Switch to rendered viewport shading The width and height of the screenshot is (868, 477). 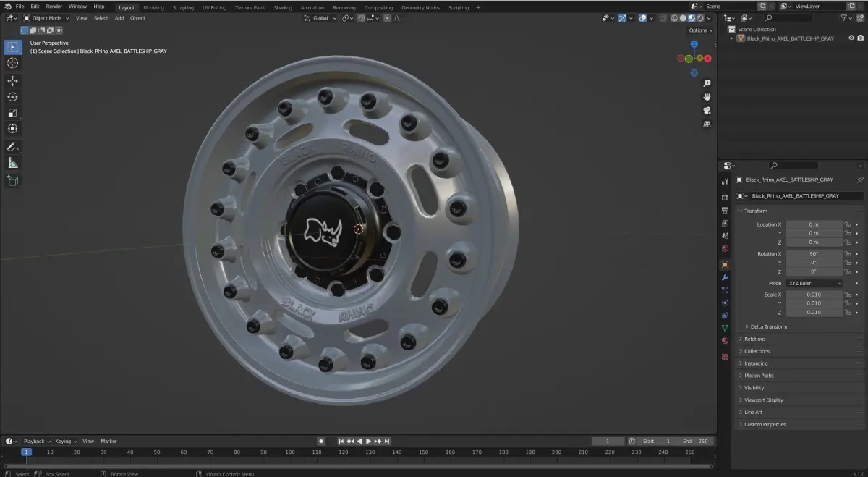point(700,18)
